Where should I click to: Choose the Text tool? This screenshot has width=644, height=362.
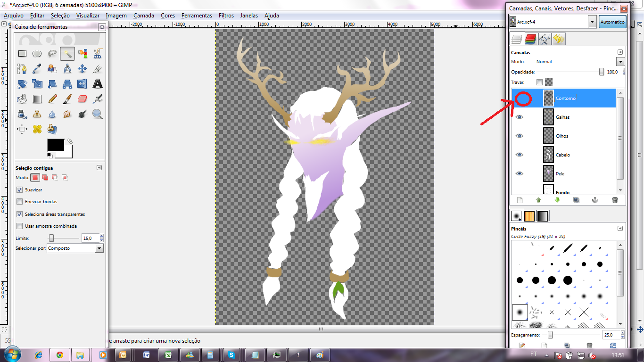pyautogui.click(x=98, y=84)
